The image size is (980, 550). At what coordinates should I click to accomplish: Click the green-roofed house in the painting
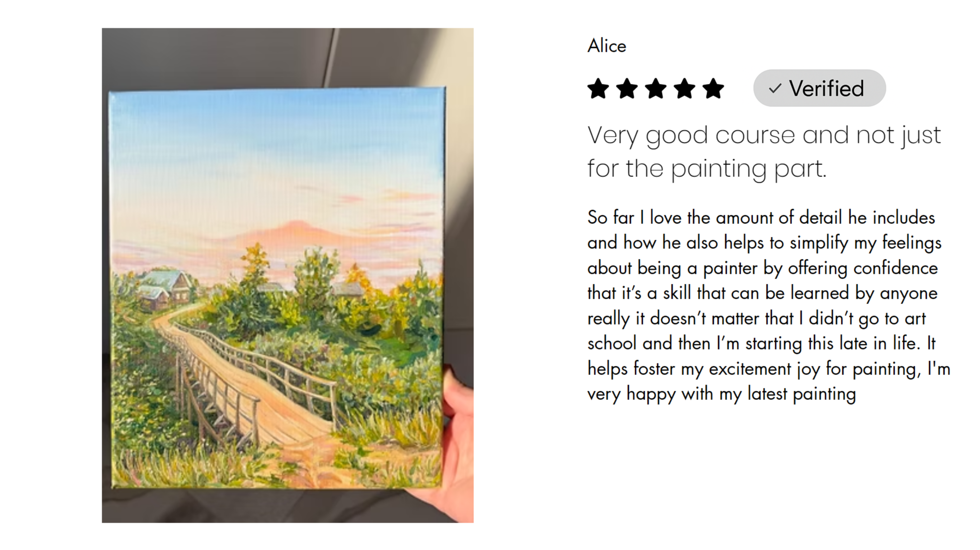(x=165, y=284)
